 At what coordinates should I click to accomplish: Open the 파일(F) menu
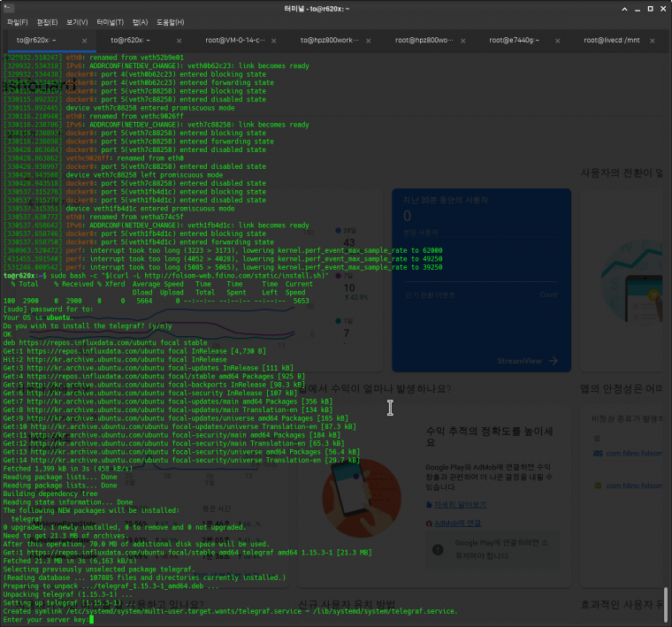pos(17,22)
